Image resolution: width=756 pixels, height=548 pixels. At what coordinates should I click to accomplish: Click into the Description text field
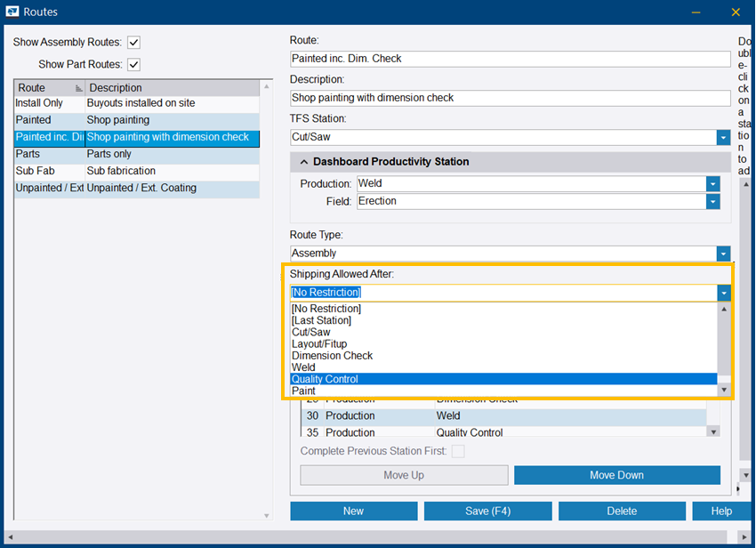point(510,98)
